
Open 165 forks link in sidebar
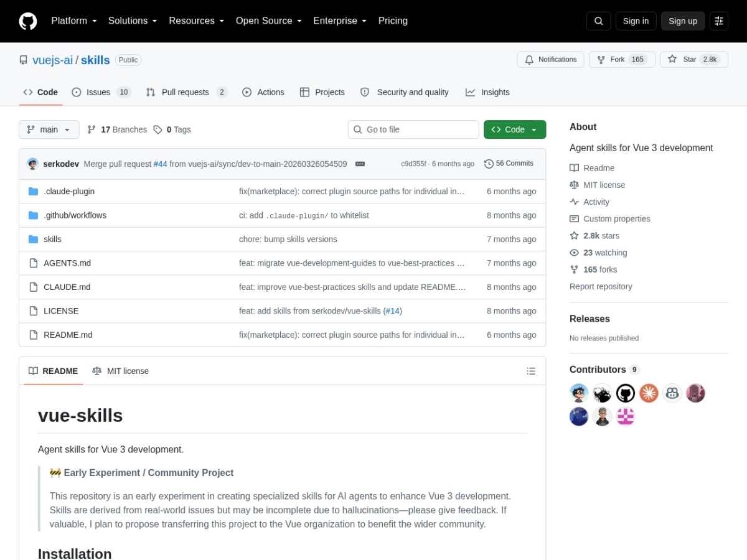[593, 269]
